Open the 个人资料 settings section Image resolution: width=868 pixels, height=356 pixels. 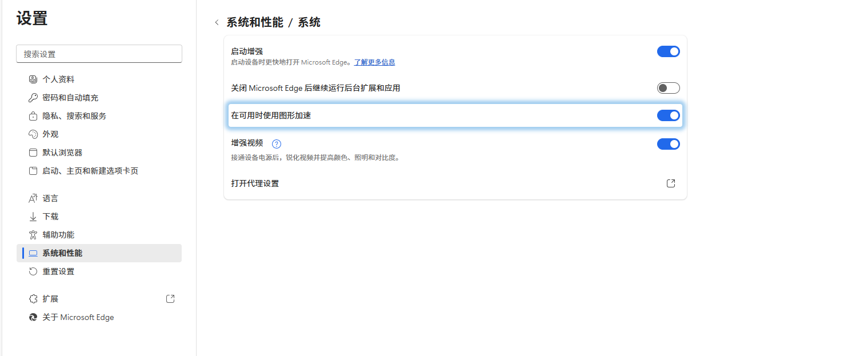[x=99, y=79]
